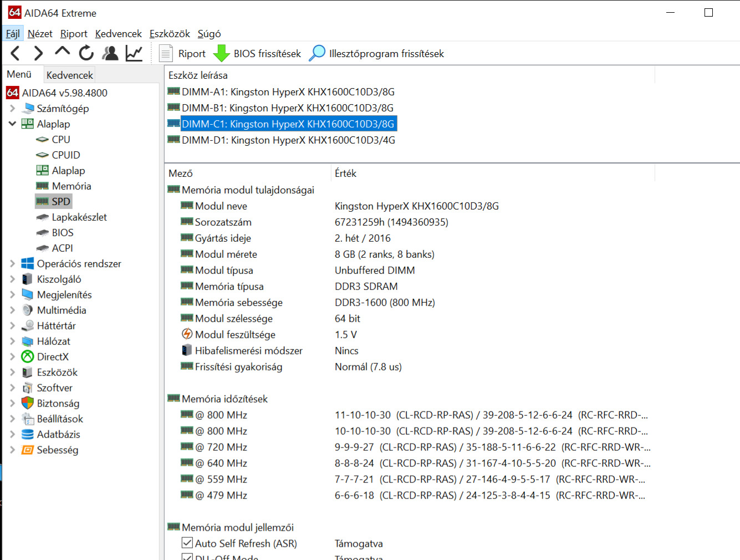Open the Fájl menu

pyautogui.click(x=13, y=34)
